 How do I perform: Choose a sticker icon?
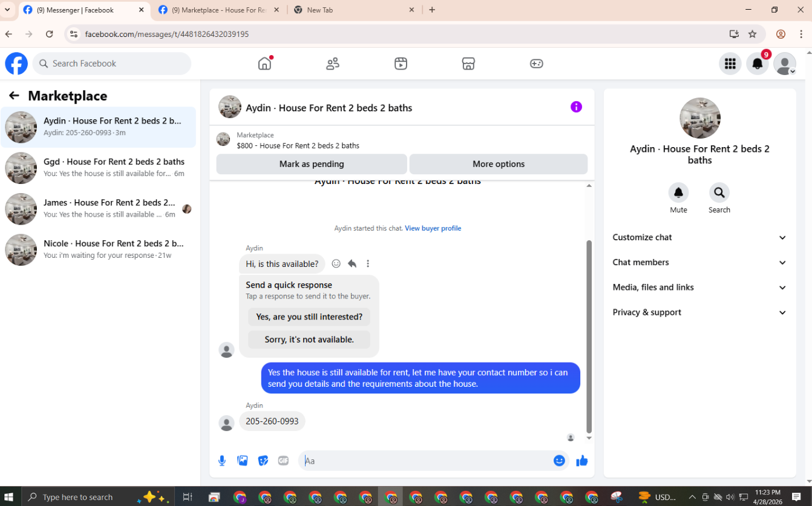click(263, 461)
